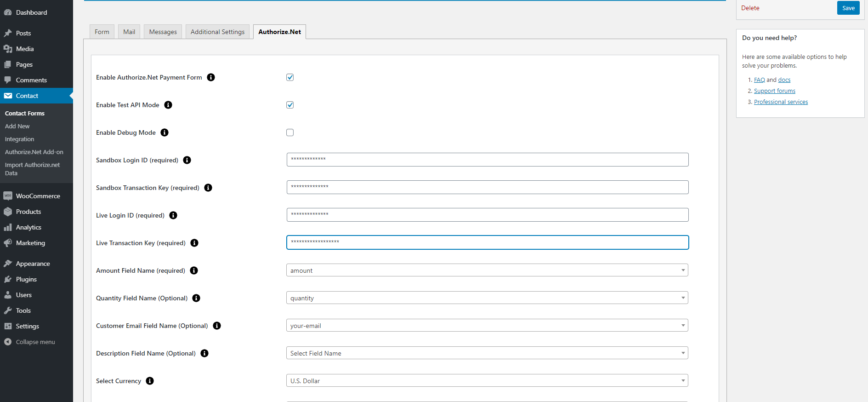
Task: Open Authorize.Net Add-on submenu item
Action: pos(34,152)
